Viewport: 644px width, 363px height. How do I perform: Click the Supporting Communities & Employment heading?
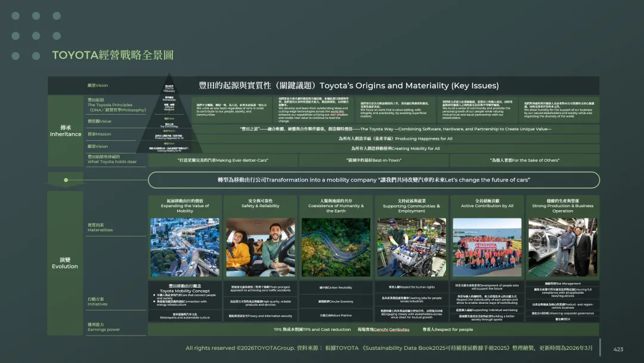(411, 206)
